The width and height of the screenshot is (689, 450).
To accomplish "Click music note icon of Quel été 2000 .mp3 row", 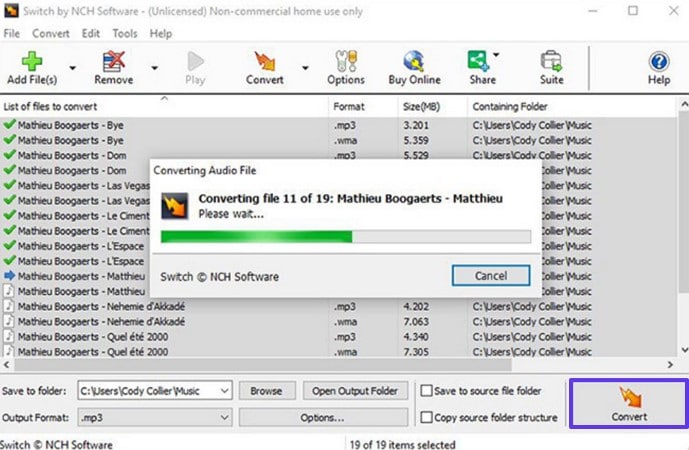I will [9, 337].
